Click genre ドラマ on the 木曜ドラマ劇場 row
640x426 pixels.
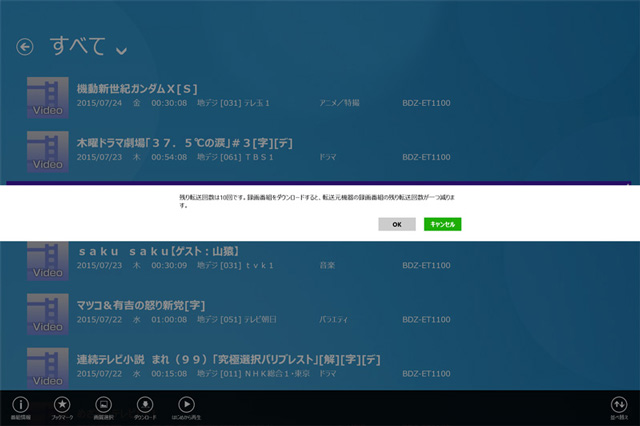328,157
